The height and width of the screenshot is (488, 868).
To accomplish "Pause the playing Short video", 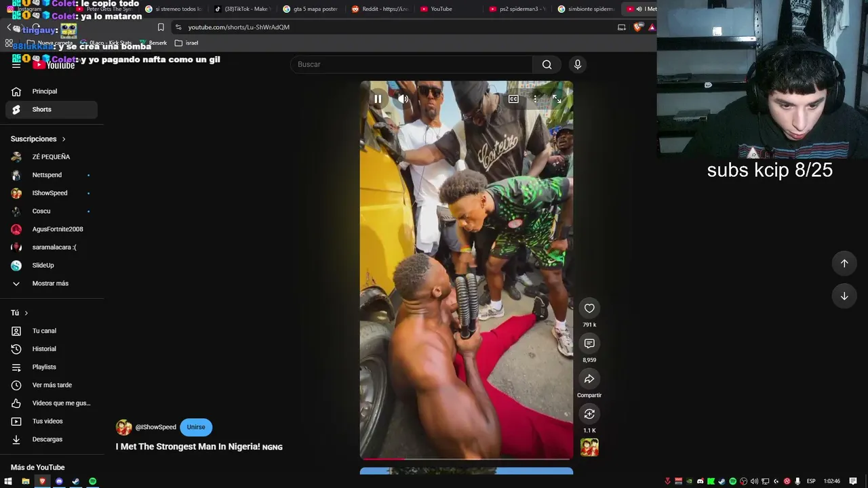I will tap(378, 99).
